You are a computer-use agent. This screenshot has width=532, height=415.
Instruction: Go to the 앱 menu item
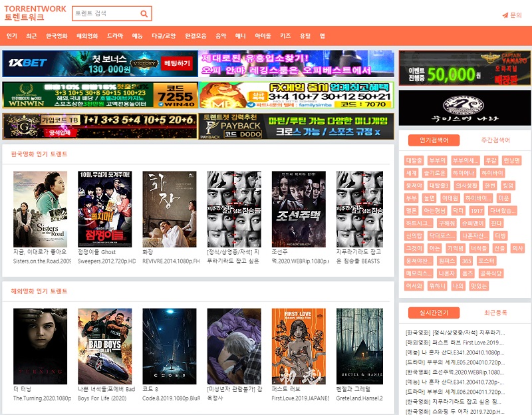pos(323,36)
